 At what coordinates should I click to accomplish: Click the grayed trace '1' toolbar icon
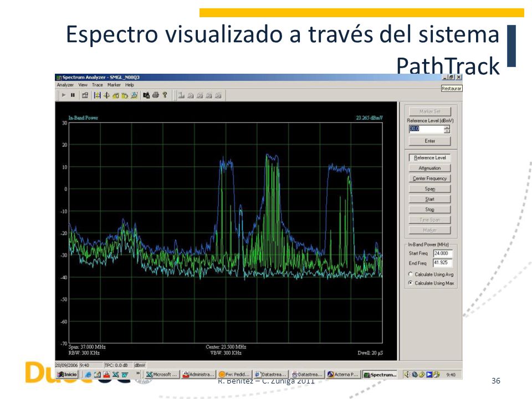[181, 96]
